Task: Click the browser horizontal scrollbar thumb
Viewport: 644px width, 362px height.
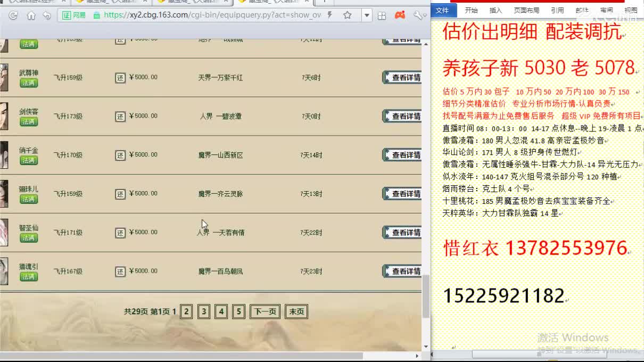Action: (x=181, y=356)
